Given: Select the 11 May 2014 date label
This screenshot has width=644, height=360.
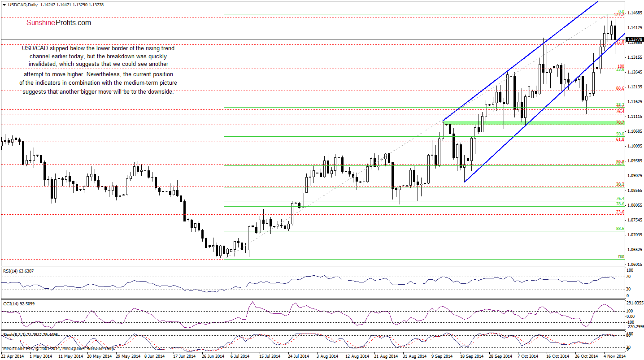Looking at the screenshot, I should [x=70, y=357].
